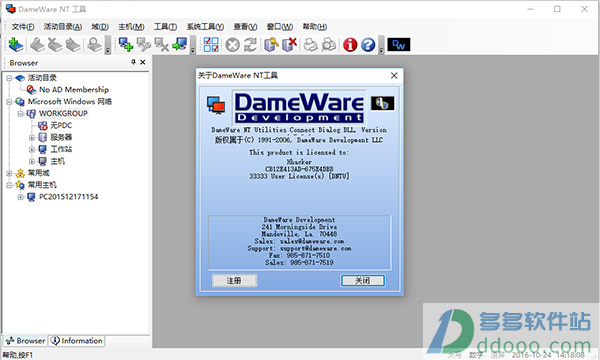600x360 pixels.
Task: Click the add computer toolbar icon
Action: (x=126, y=45)
